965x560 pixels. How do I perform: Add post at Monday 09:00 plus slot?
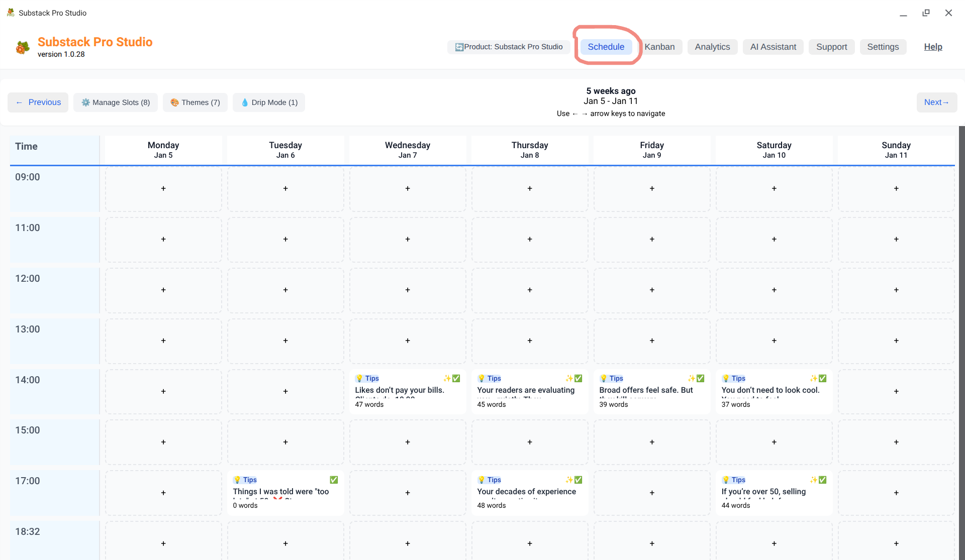163,188
